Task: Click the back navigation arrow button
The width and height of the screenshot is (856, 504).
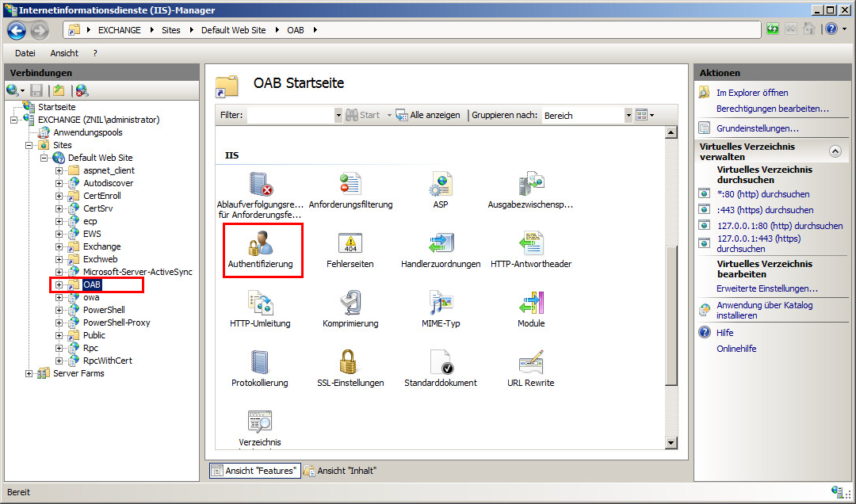Action: (17, 30)
